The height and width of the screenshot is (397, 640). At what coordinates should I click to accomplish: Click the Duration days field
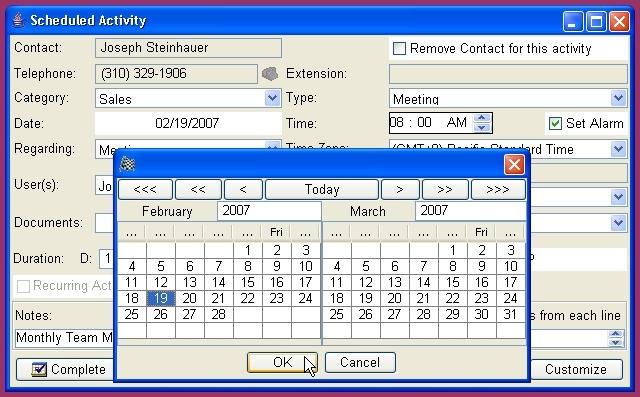[106, 258]
